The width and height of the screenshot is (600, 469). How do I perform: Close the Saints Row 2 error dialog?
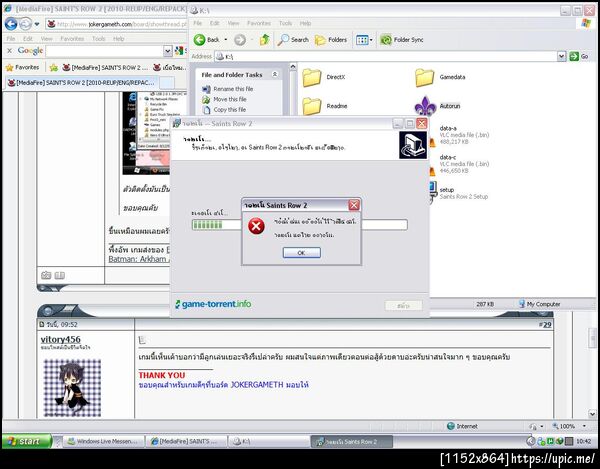(x=354, y=205)
